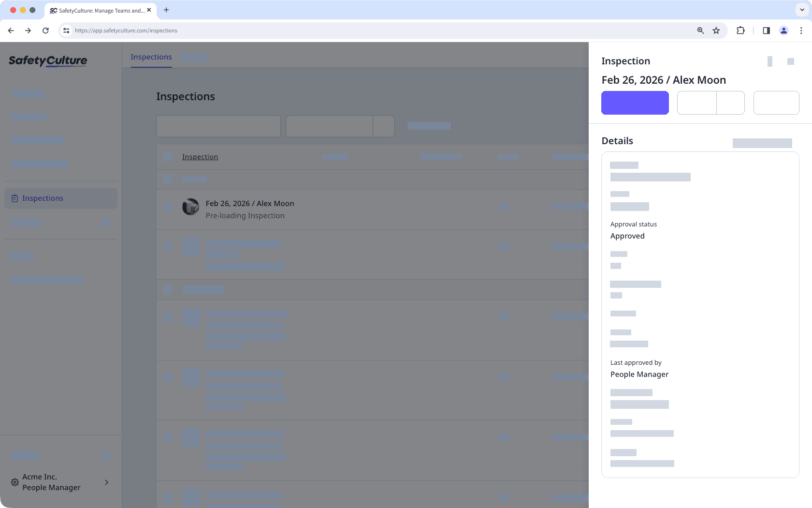Open the tab search chevron at window top right
This screenshot has width=812, height=508.
[801, 10]
